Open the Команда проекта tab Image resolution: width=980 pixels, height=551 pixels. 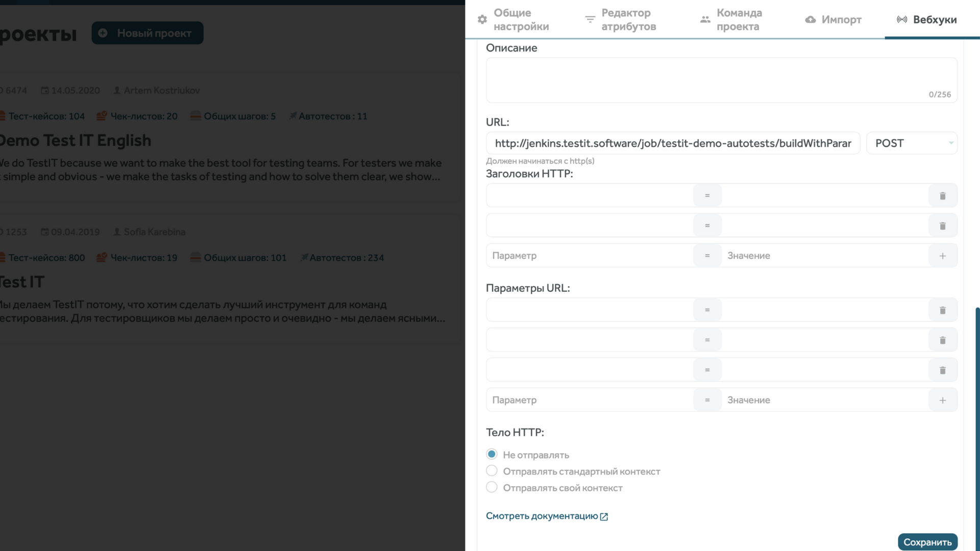(731, 19)
